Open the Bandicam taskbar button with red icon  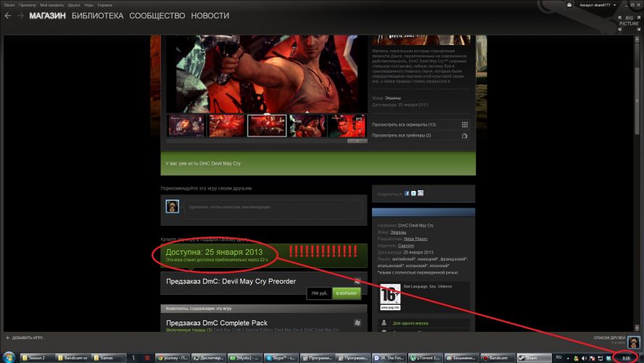point(498,358)
